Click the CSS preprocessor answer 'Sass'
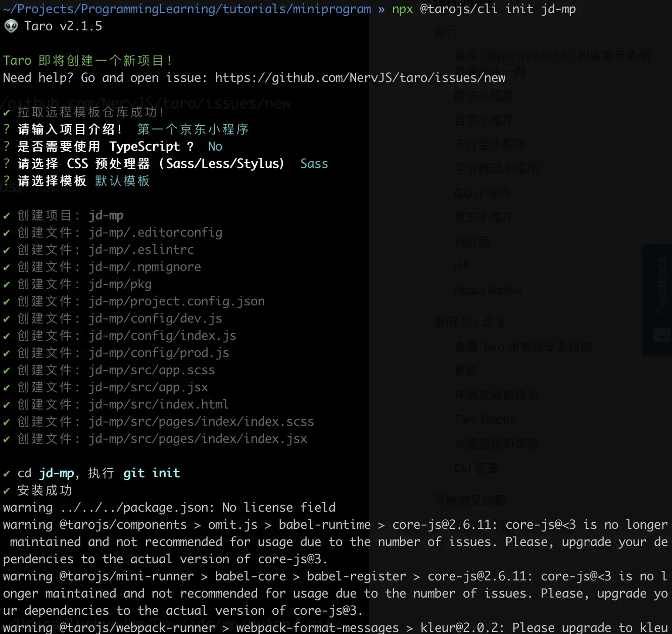672x634 pixels. click(x=314, y=164)
